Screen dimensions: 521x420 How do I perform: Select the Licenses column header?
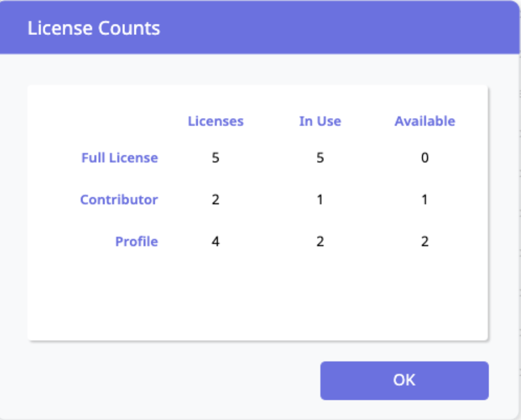216,121
